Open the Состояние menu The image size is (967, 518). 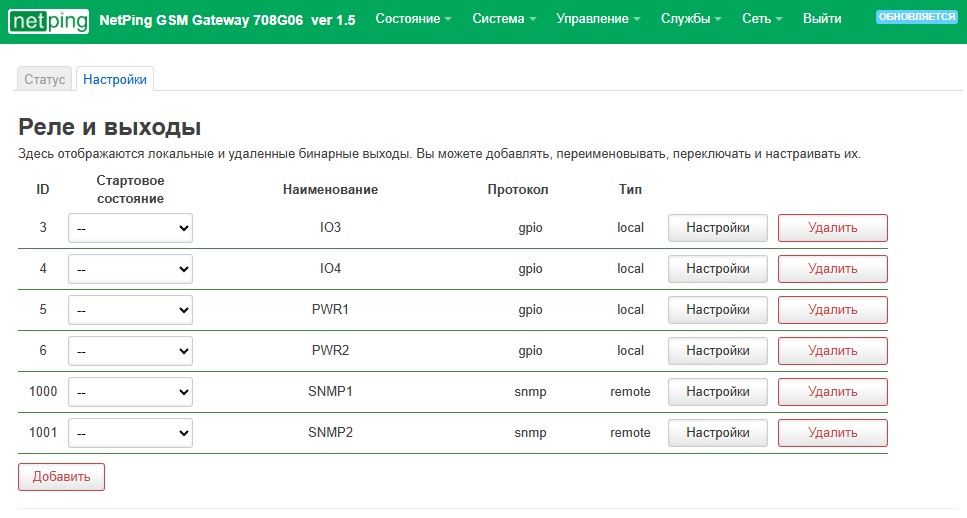click(x=413, y=19)
